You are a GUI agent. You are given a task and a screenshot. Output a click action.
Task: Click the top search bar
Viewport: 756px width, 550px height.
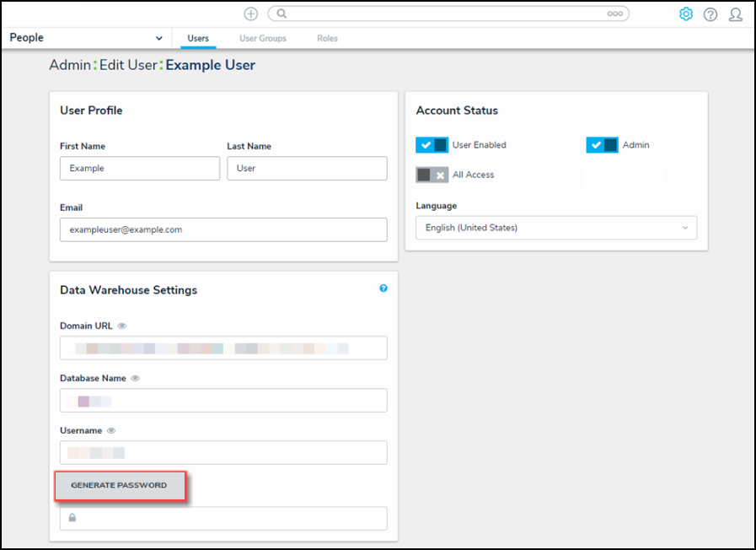coord(448,14)
